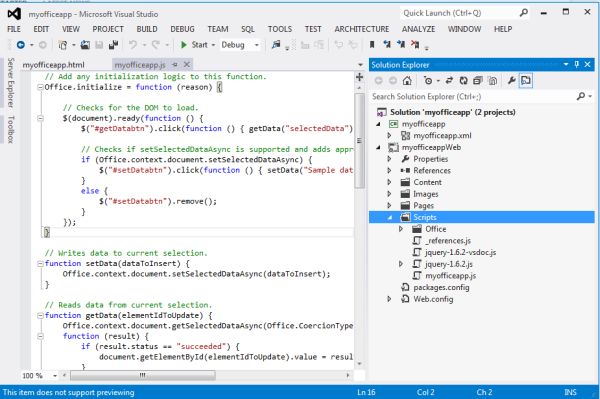The image size is (600, 399).
Task: Toggle Pending Changes Filter icon
Action: coord(428,80)
